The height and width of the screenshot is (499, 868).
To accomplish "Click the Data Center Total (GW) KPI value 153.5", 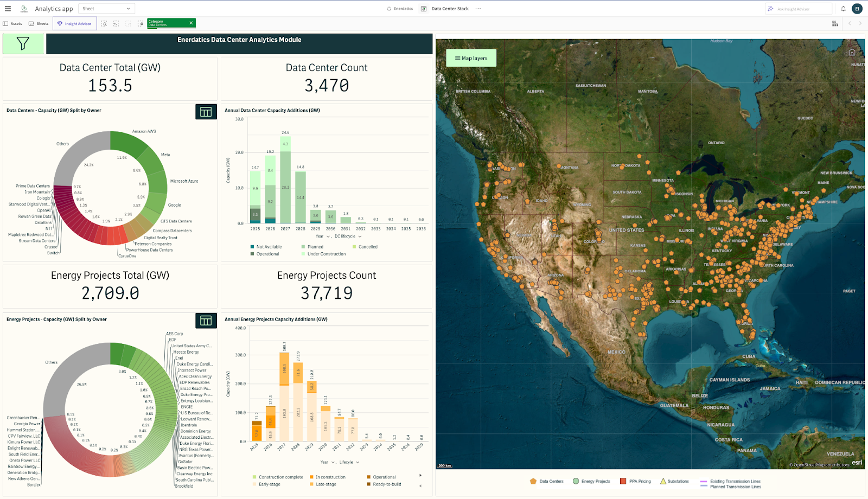I will point(110,86).
